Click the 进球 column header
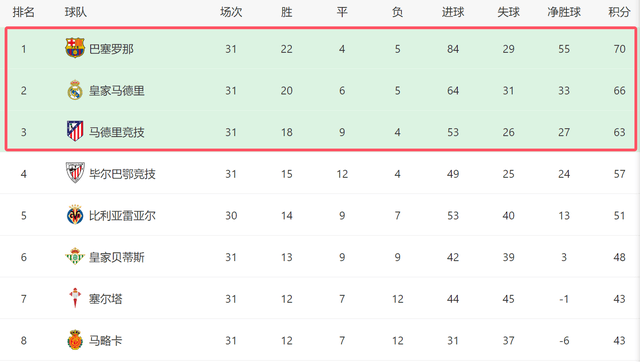The width and height of the screenshot is (640, 362). (x=453, y=12)
